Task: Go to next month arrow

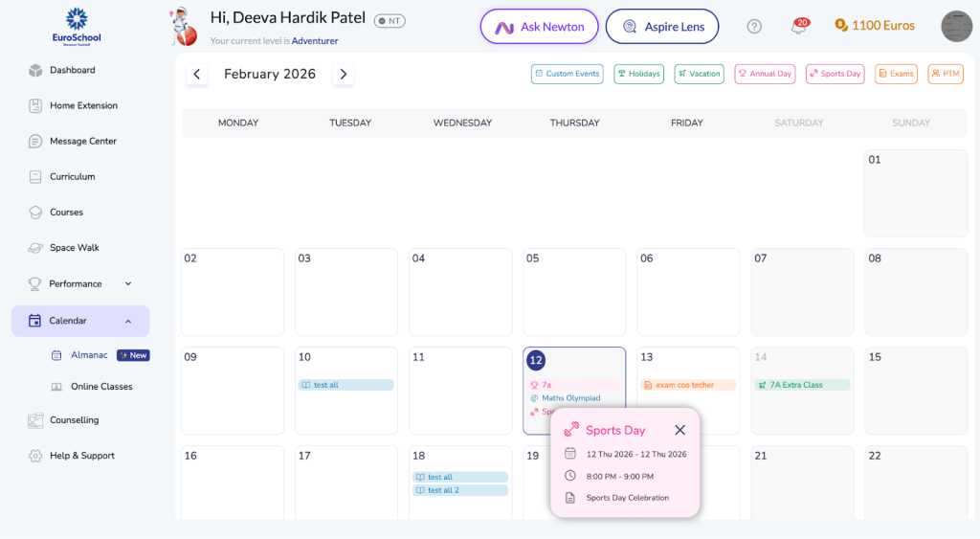Action: click(344, 74)
